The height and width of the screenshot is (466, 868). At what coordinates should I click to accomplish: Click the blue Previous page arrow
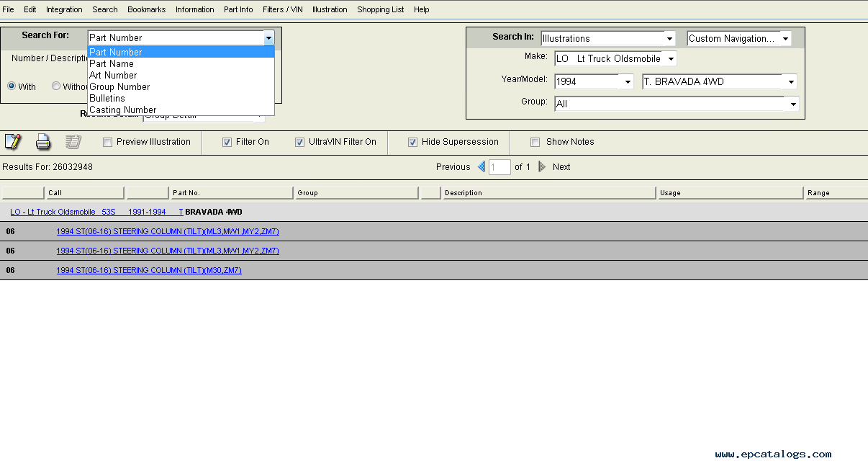[x=481, y=167]
